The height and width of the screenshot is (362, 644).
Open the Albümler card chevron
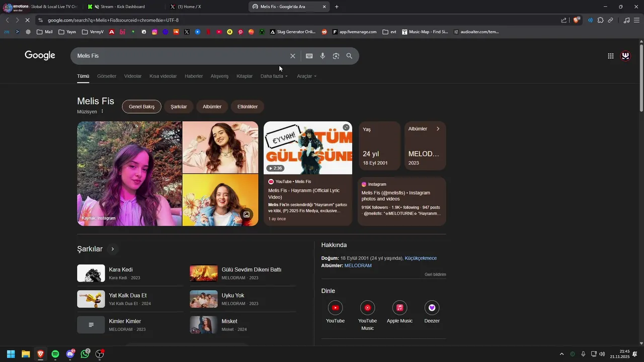pyautogui.click(x=438, y=129)
